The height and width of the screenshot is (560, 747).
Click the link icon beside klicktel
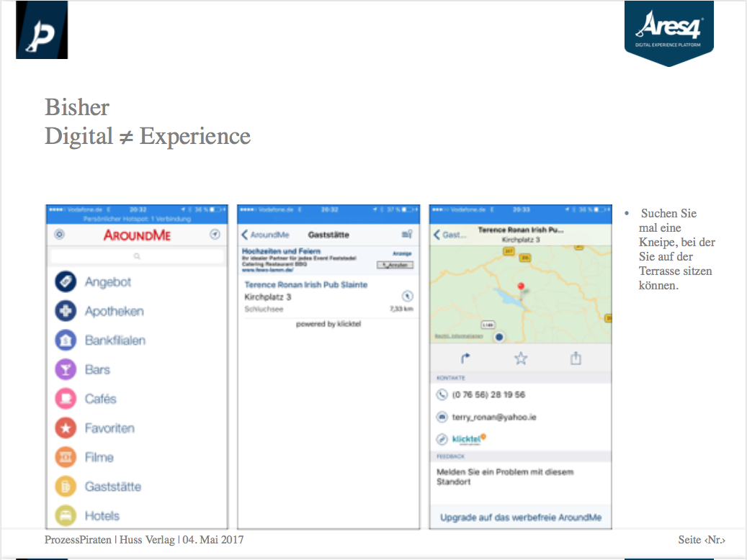pos(442,439)
